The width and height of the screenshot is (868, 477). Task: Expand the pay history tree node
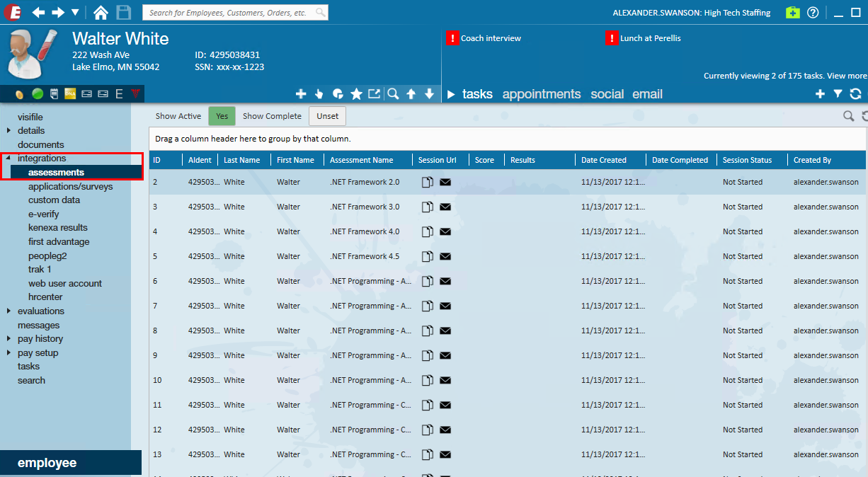(8, 338)
